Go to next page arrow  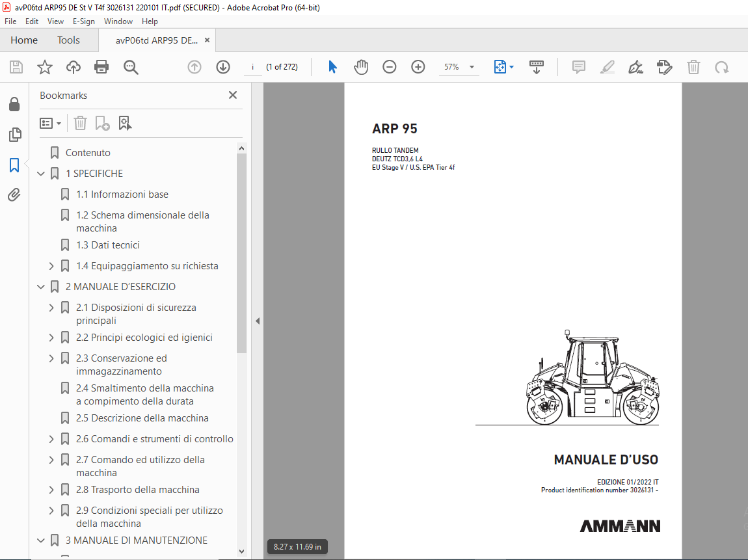click(223, 67)
